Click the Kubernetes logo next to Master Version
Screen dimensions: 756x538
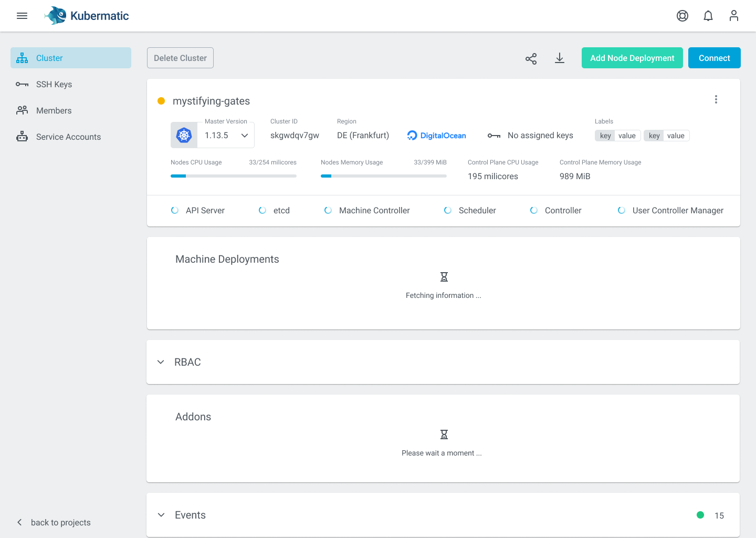pos(184,135)
